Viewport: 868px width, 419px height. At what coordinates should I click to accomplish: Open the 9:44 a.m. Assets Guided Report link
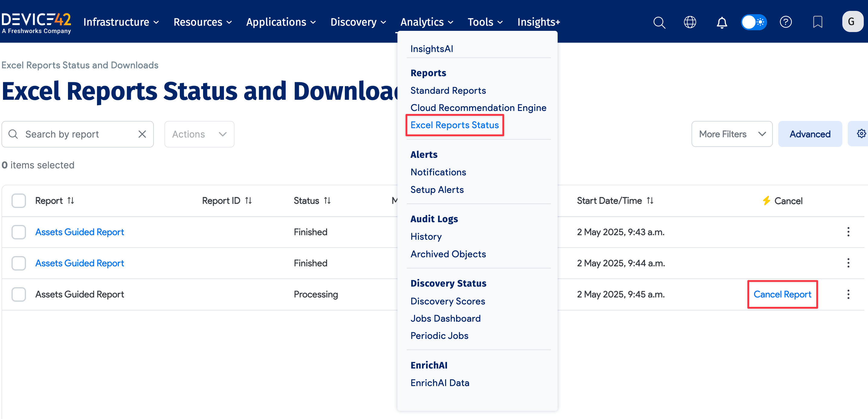point(79,263)
